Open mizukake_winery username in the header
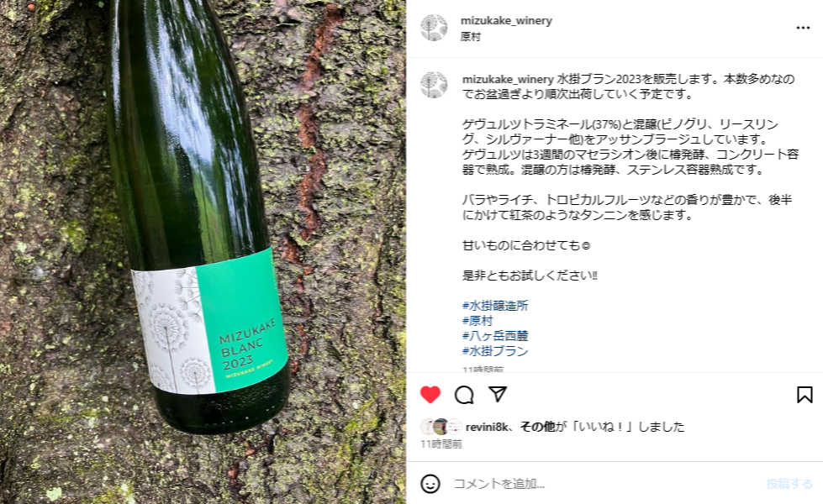Viewport: 823px width, 504px height. (506, 20)
